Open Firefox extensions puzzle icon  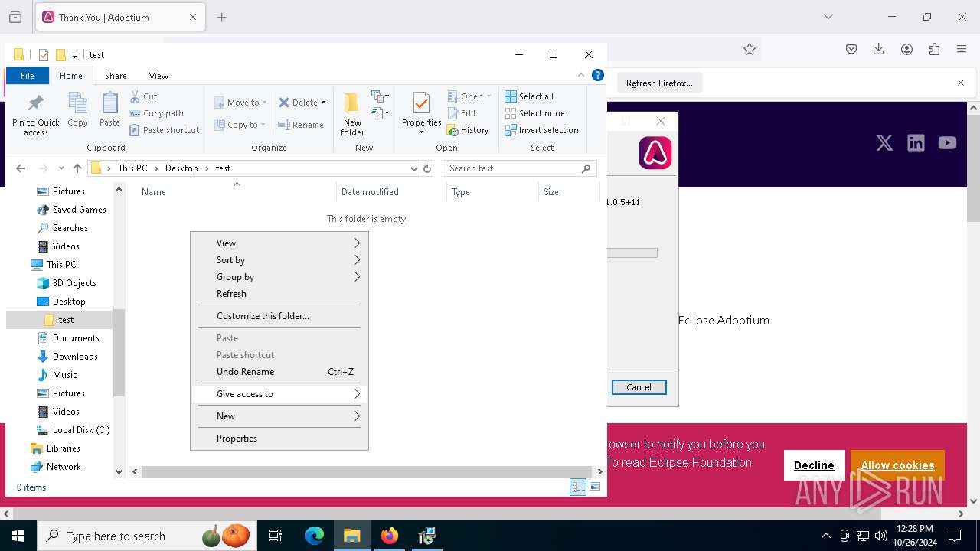pos(934,49)
